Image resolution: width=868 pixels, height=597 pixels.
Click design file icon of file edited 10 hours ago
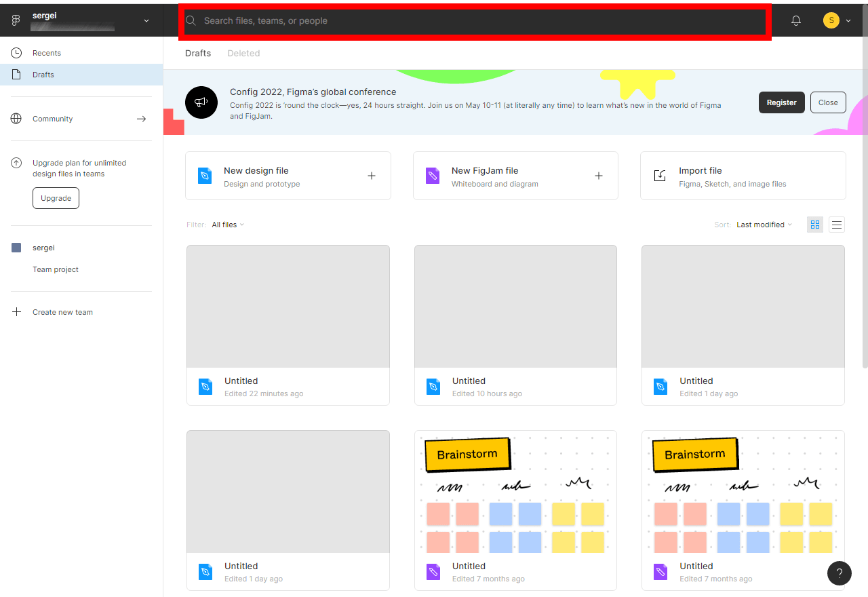click(433, 387)
